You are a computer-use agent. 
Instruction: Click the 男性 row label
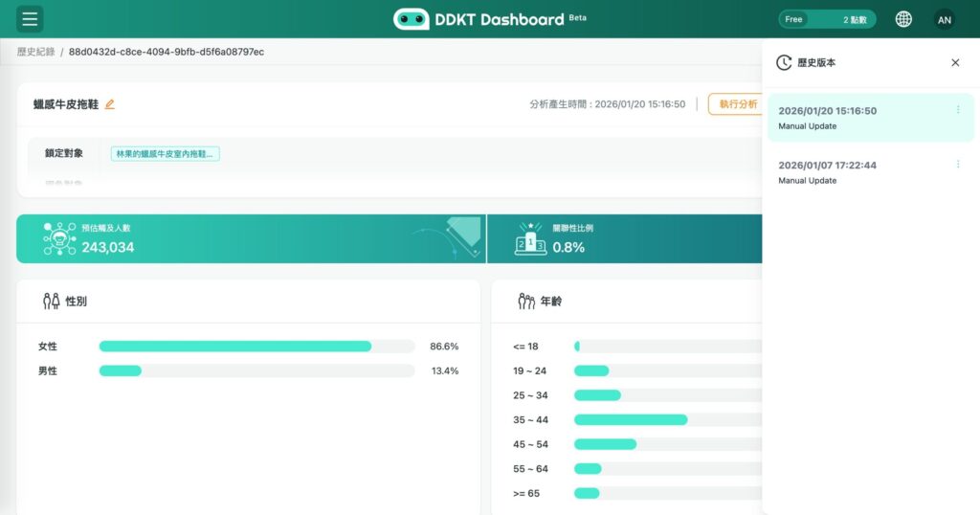coord(48,370)
